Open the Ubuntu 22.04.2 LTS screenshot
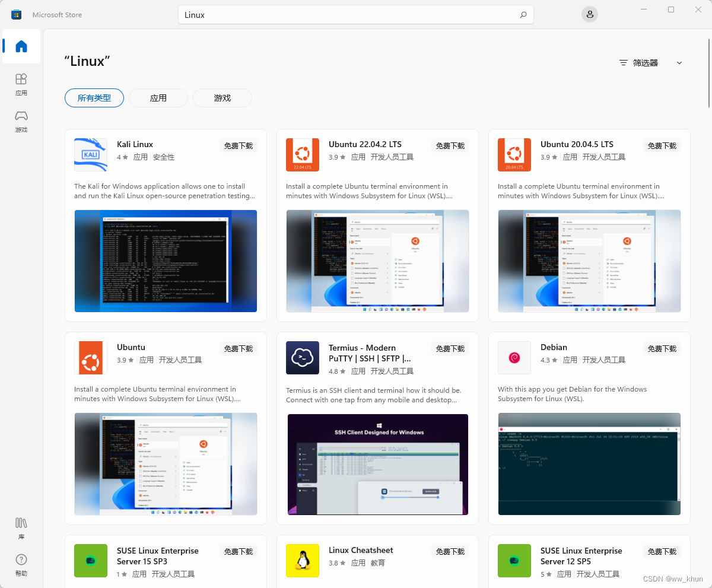Screen dimensions: 712x588 (377, 261)
